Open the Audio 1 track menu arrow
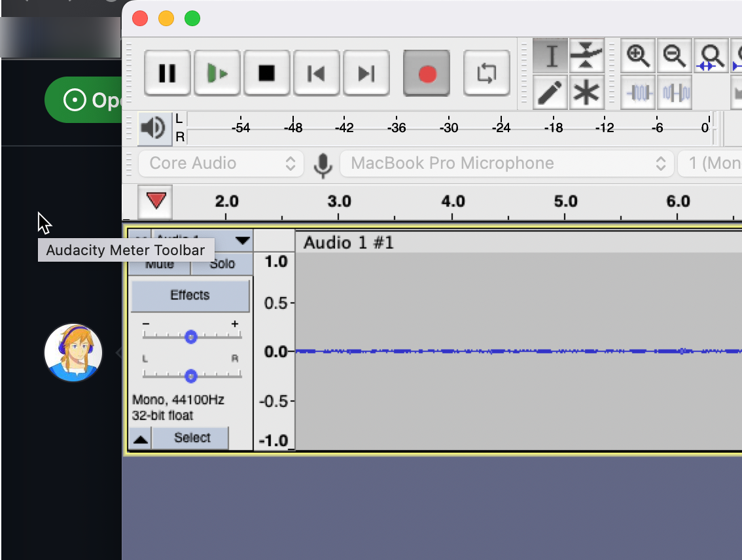 pyautogui.click(x=242, y=241)
